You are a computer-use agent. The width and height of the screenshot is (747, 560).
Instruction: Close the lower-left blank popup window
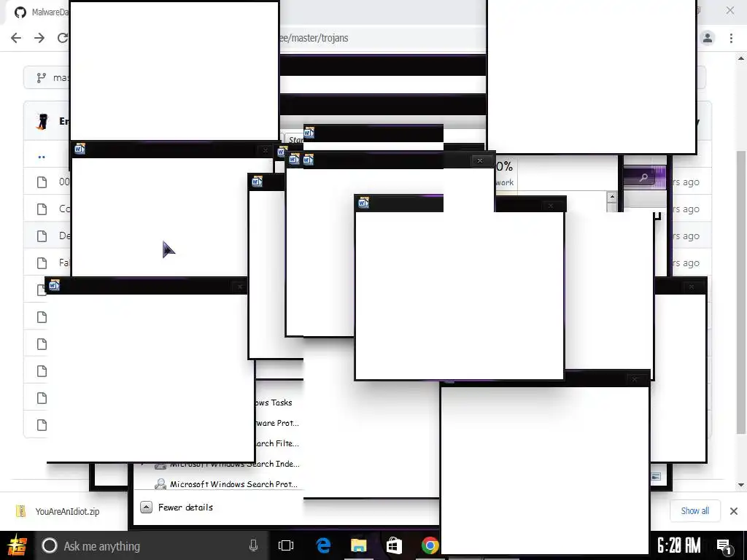tap(239, 287)
